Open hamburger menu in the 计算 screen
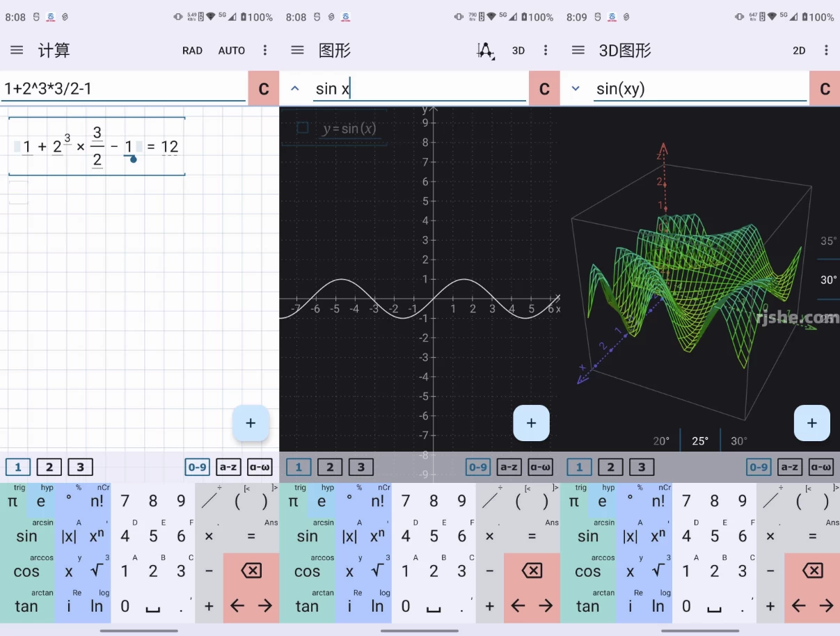The image size is (840, 636). click(x=17, y=50)
